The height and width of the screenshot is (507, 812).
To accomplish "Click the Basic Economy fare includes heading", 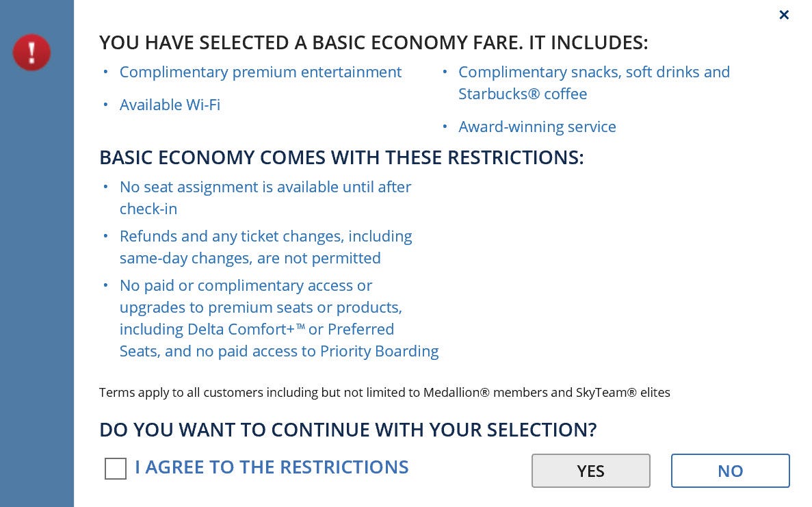I will (x=373, y=43).
